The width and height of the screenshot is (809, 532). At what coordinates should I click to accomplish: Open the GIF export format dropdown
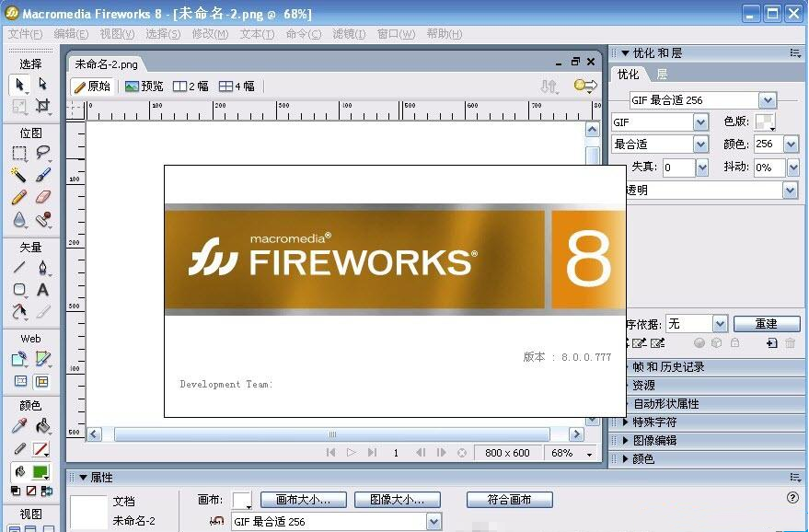[x=700, y=122]
